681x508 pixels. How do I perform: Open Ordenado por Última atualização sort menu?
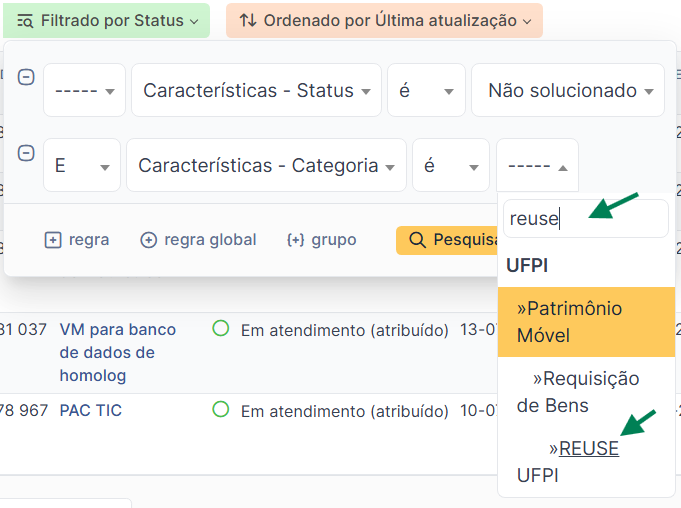[x=384, y=21]
